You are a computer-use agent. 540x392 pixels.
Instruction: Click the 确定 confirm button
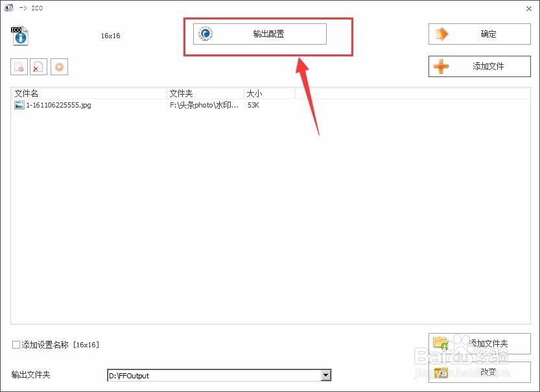coord(480,34)
